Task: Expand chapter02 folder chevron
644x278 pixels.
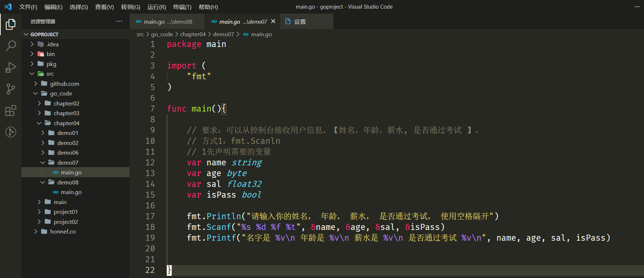Action: (39, 103)
